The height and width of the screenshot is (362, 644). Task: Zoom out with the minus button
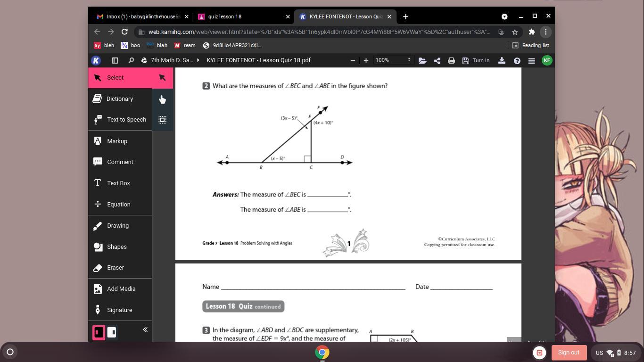point(353,60)
